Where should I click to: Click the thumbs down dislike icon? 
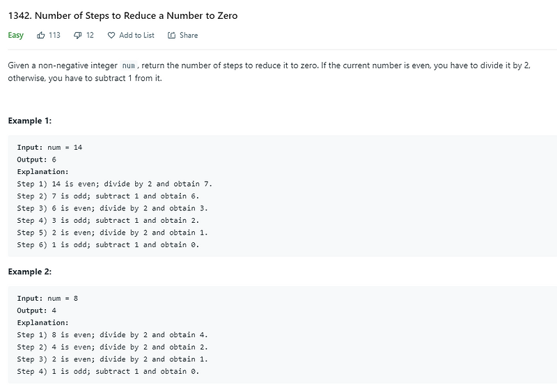coord(77,36)
